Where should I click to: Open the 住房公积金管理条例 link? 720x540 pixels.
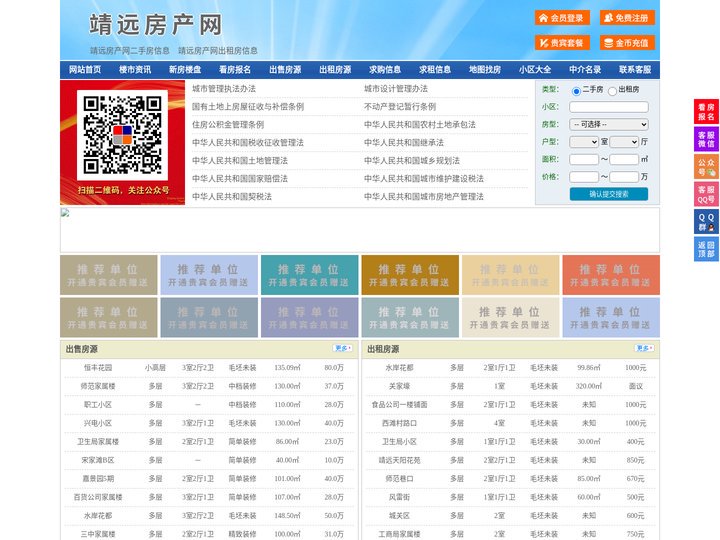228,124
